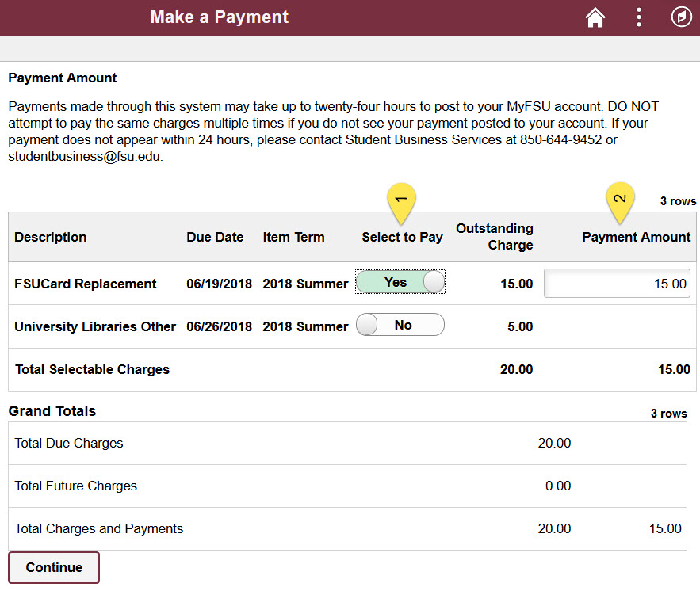Click the Total Future Charges 0.00 value

(558, 486)
